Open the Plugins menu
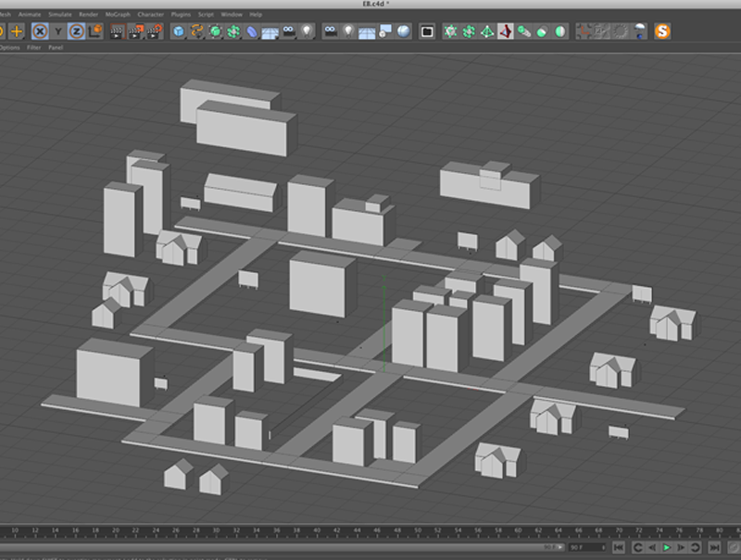Image resolution: width=741 pixels, height=560 pixels. 181,15
